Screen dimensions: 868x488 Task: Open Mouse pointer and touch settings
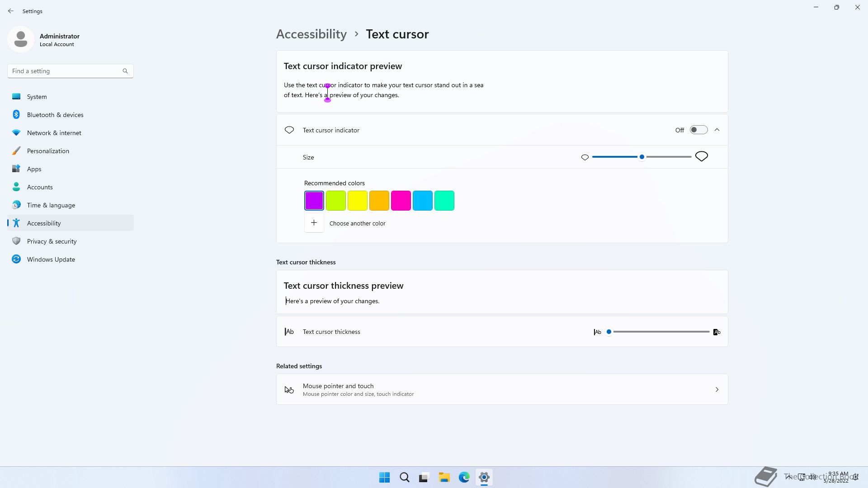click(x=502, y=389)
